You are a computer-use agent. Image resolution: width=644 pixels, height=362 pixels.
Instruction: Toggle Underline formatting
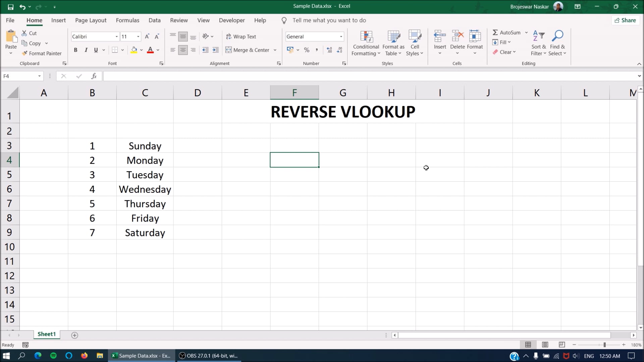tap(96, 50)
